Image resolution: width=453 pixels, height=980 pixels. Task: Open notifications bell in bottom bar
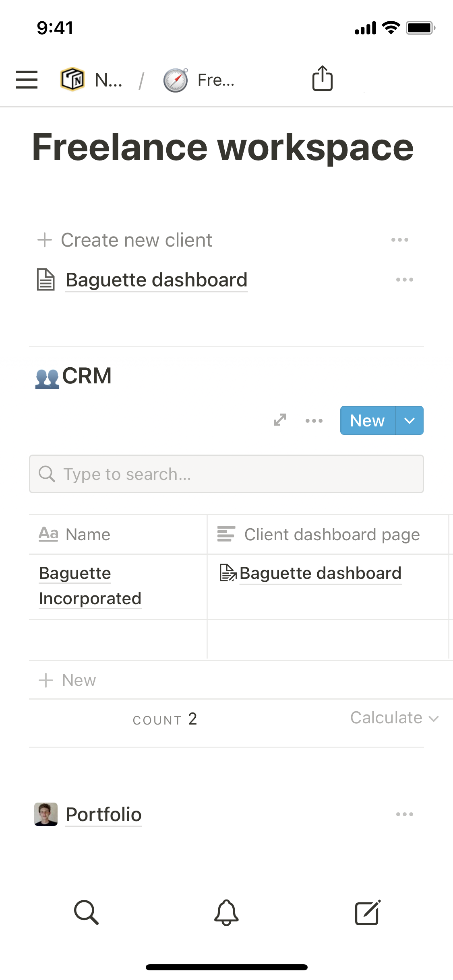(226, 912)
